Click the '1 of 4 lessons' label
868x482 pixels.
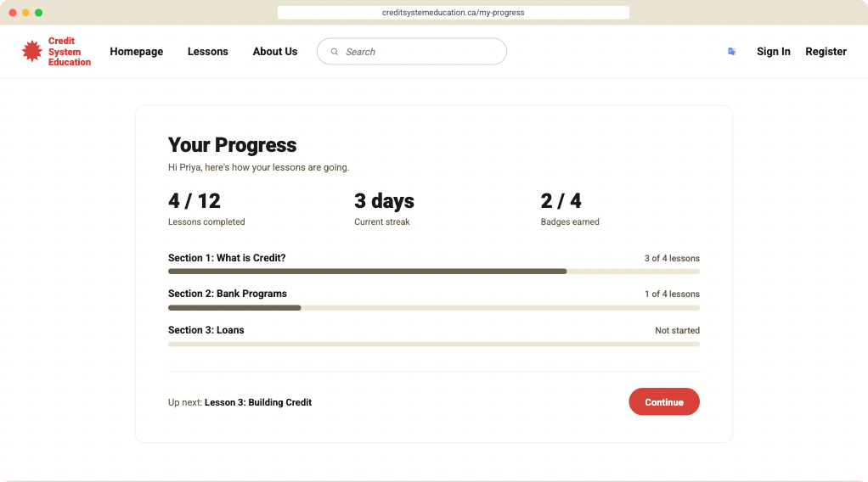[x=672, y=294]
